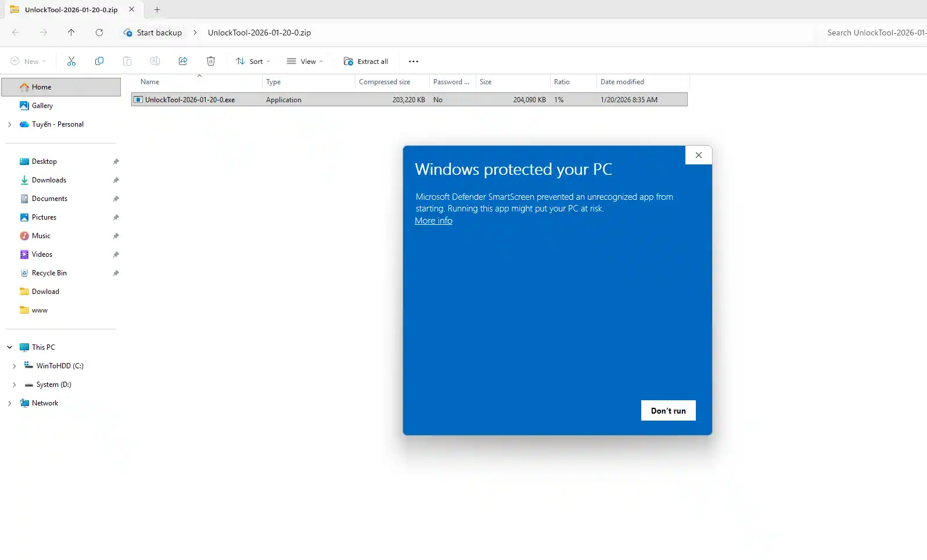Click UnlockTool-2026-01-20-0.zip breadcrumb
Image resolution: width=927 pixels, height=560 pixels.
point(259,33)
